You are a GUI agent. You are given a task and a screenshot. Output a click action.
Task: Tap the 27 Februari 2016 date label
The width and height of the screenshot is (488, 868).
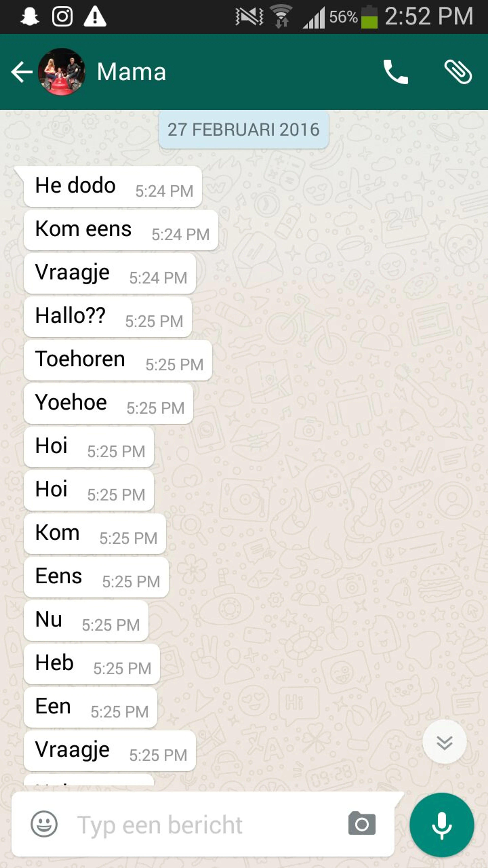coord(243,130)
